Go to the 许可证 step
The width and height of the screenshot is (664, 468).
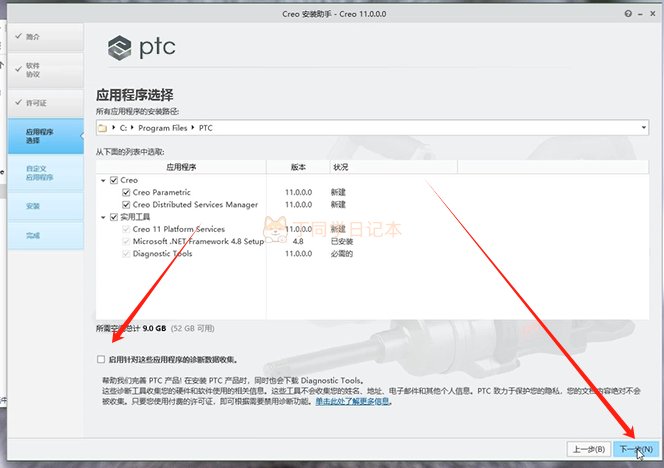click(46, 103)
